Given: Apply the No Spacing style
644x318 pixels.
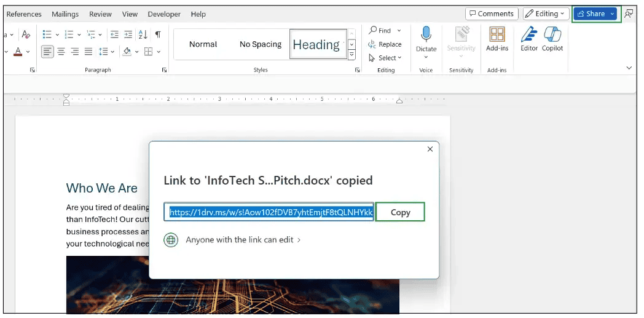Looking at the screenshot, I should [261, 44].
